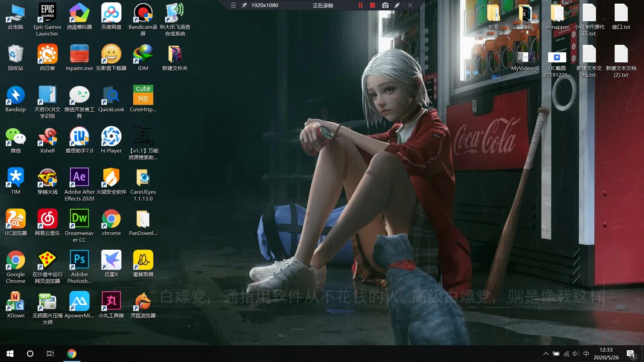The width and height of the screenshot is (644, 362).
Task: Open the Cortana search circle
Action: 30,354
